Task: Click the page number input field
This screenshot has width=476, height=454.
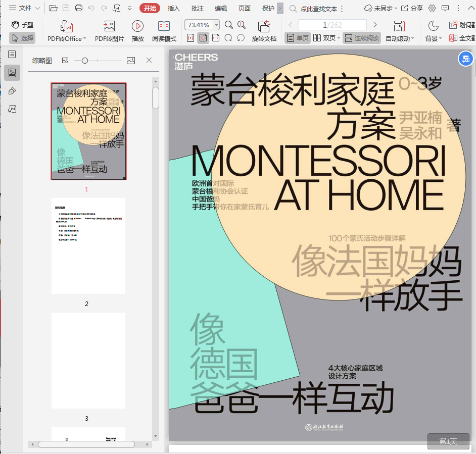Action: [x=332, y=25]
